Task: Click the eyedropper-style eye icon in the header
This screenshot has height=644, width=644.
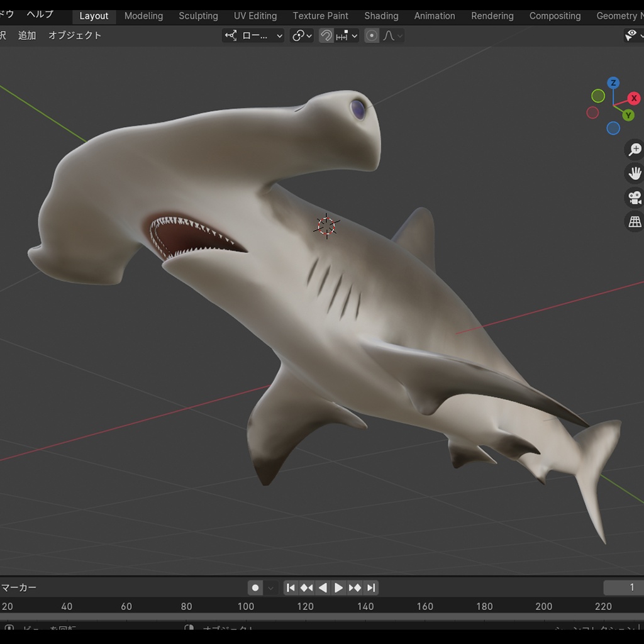Action: click(x=631, y=35)
